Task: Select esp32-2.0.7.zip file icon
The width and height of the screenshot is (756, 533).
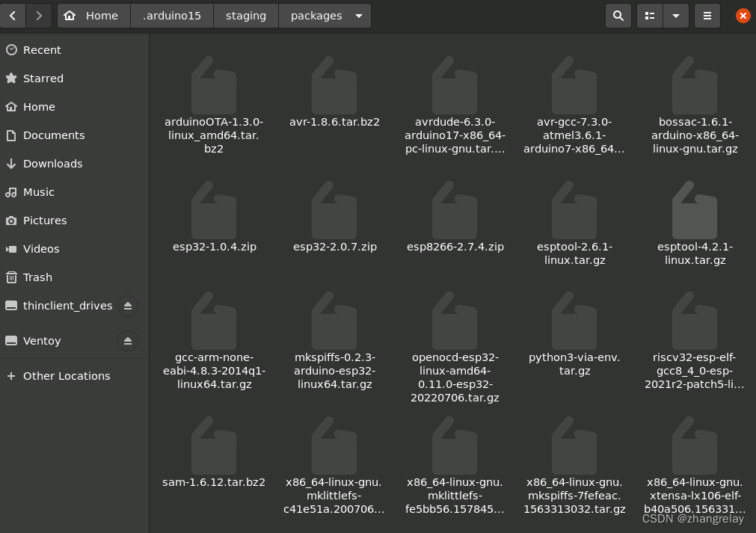Action: tap(334, 210)
